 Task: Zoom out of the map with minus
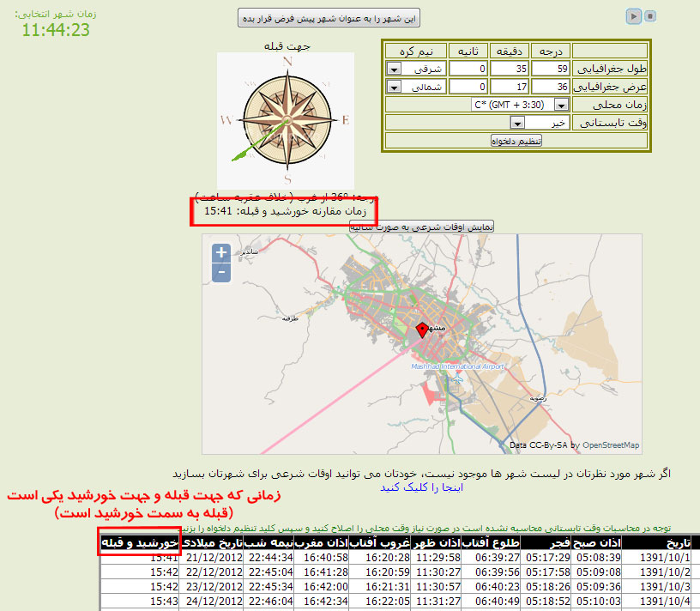click(221, 272)
